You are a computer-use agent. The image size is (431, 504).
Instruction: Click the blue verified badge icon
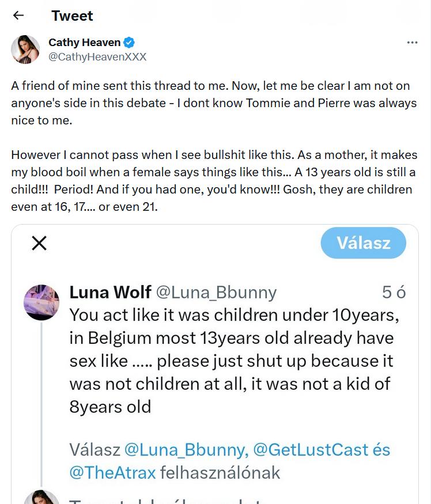[x=130, y=42]
